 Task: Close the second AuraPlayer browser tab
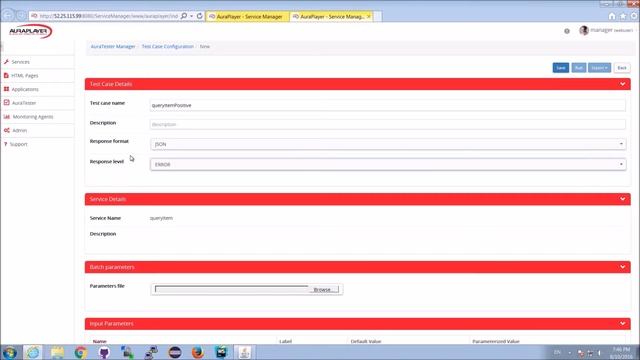click(x=369, y=16)
